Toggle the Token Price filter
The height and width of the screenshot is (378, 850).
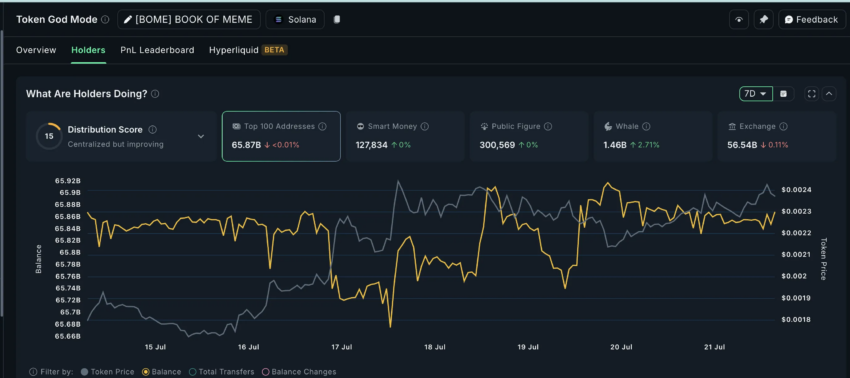[x=107, y=372]
